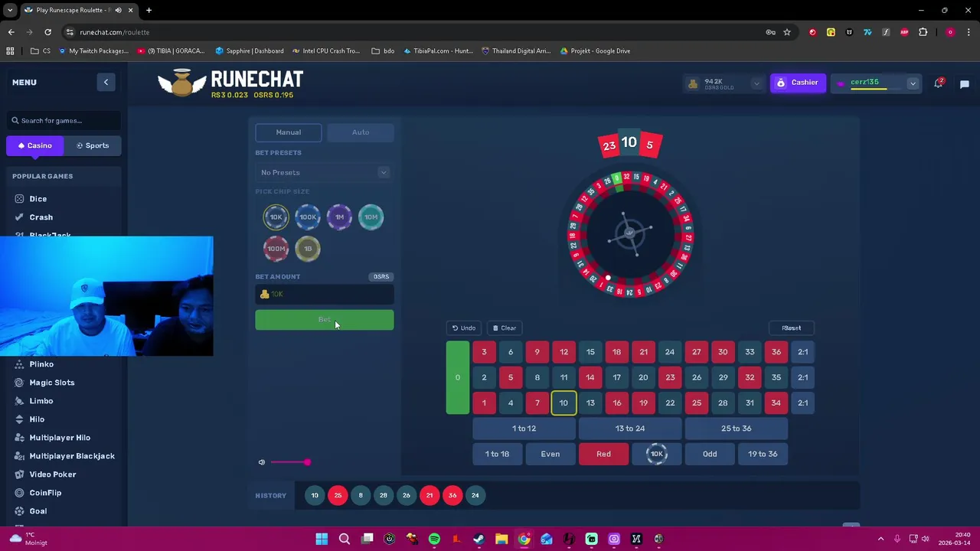Open Spotify from the taskbar
This screenshot has height=551, width=980.
pos(434,539)
